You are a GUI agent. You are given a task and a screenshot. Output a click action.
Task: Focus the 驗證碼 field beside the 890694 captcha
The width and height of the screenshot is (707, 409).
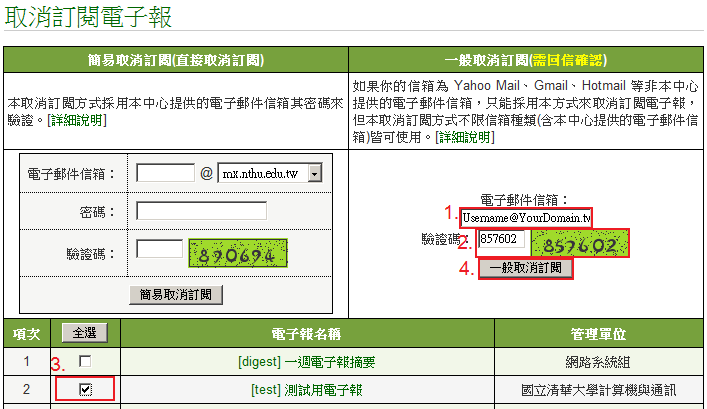159,249
